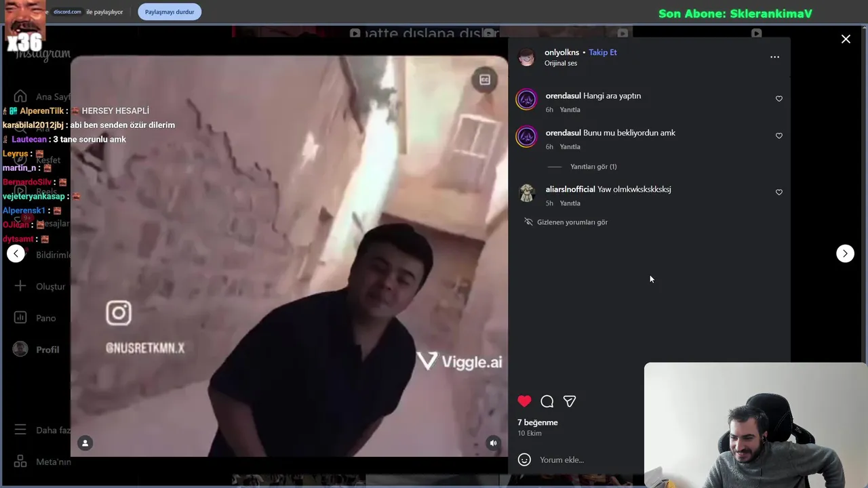Open Meta apps grid icon in sidebar
The width and height of the screenshot is (868, 488).
click(x=20, y=461)
